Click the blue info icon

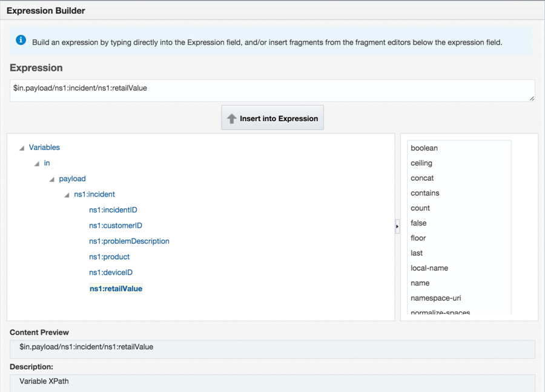[x=21, y=40]
